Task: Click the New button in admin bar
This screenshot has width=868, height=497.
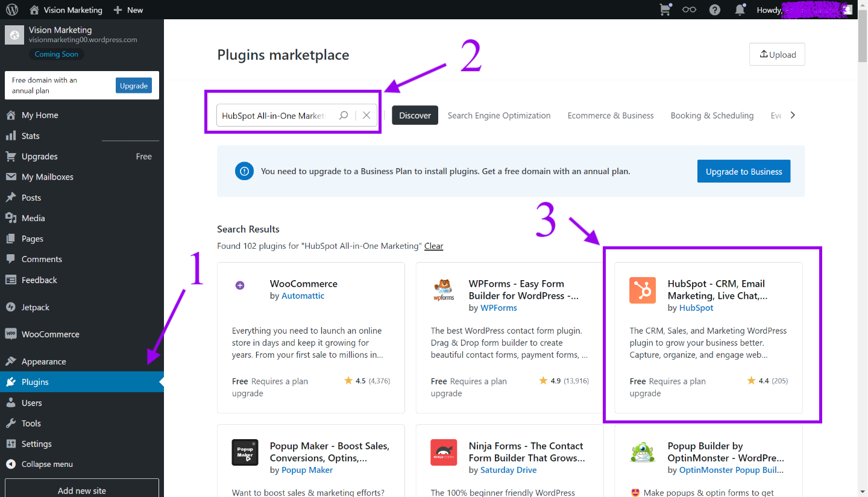Action: (x=128, y=10)
